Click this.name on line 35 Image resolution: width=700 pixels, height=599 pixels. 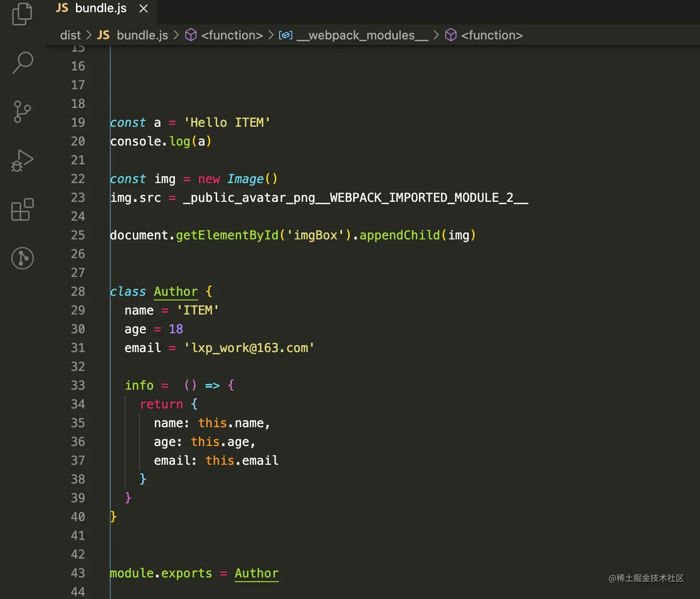pyautogui.click(x=231, y=423)
